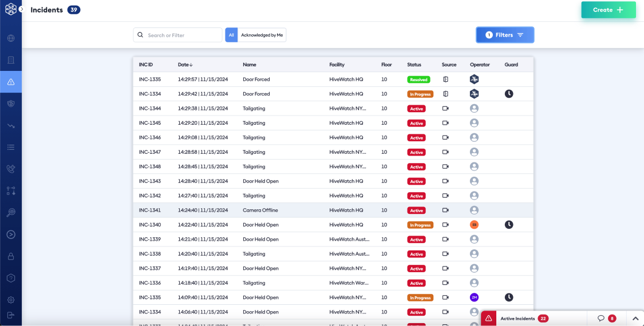Click the Create button
Image resolution: width=644 pixels, height=326 pixels.
608,10
